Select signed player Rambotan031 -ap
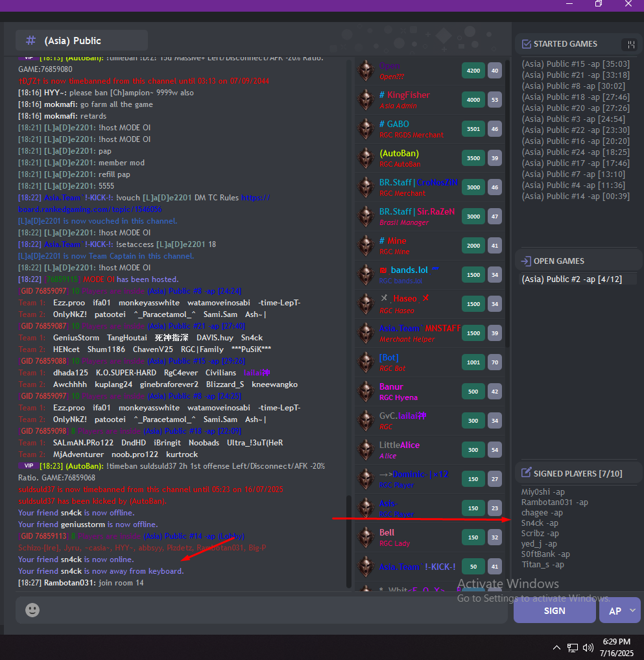The width and height of the screenshot is (644, 660). tap(555, 502)
